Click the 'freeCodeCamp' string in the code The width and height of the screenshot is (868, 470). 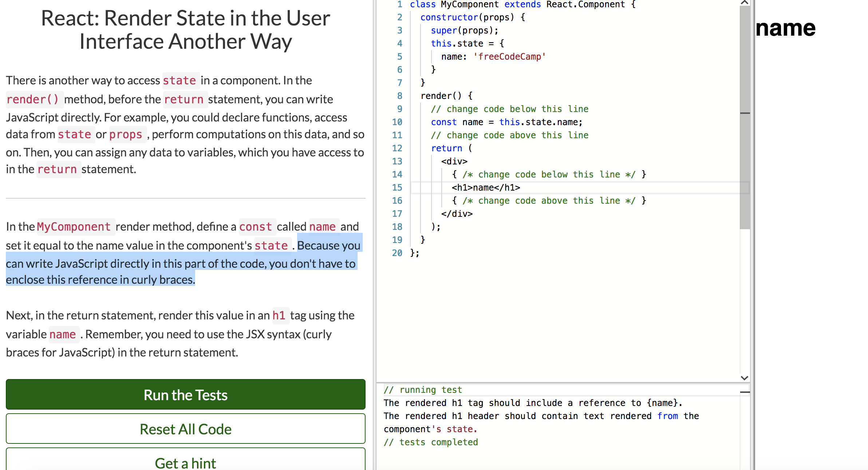(509, 56)
